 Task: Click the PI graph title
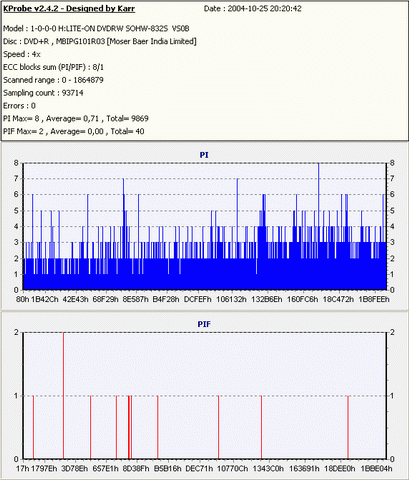click(204, 155)
